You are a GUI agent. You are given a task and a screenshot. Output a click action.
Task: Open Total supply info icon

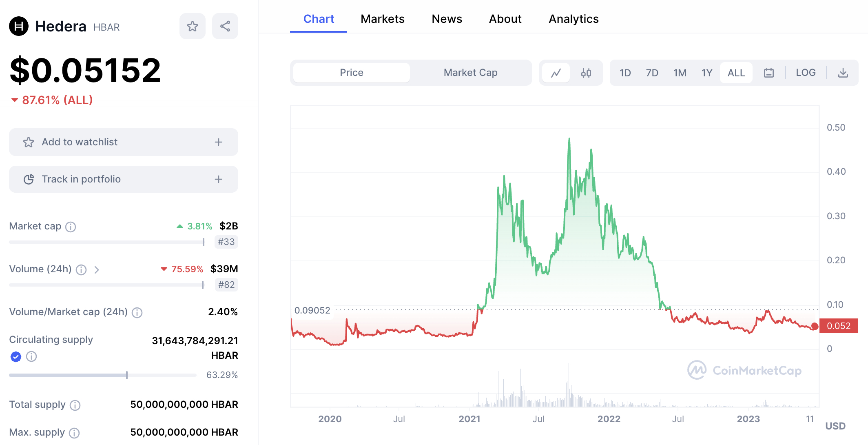click(x=75, y=405)
